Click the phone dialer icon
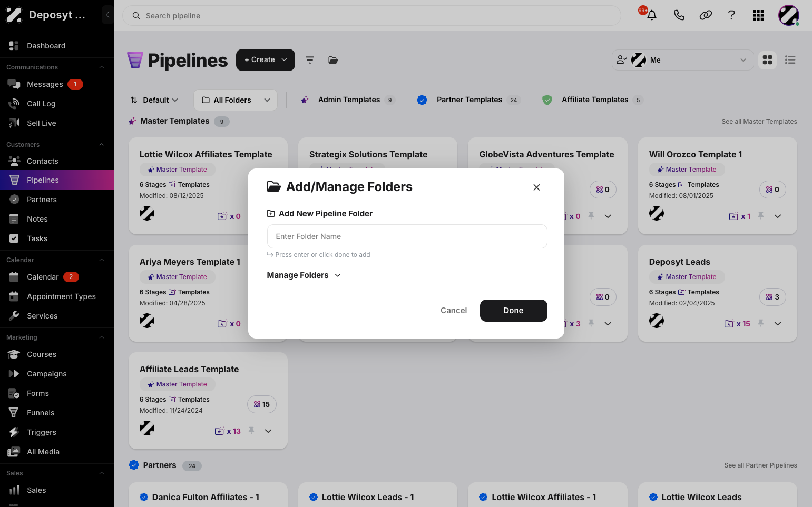 coord(679,15)
